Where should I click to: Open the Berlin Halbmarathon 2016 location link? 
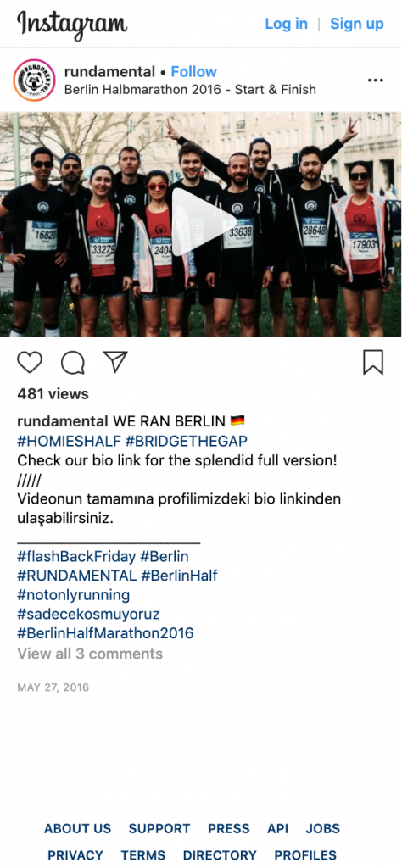point(191,90)
